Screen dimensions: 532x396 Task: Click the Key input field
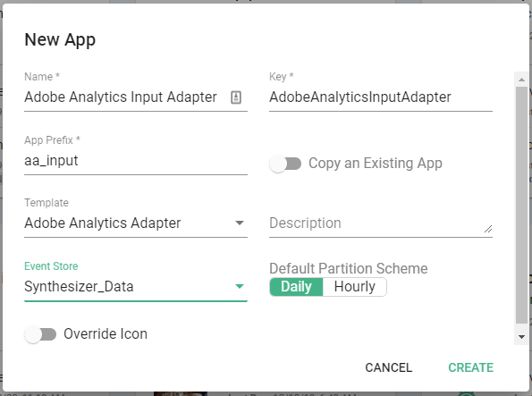(x=381, y=97)
